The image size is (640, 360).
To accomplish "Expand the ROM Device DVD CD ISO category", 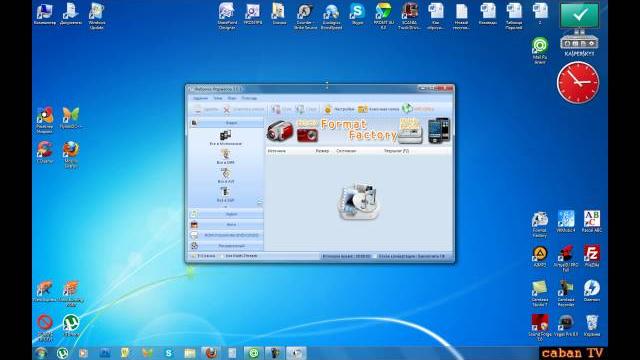I will point(227,235).
